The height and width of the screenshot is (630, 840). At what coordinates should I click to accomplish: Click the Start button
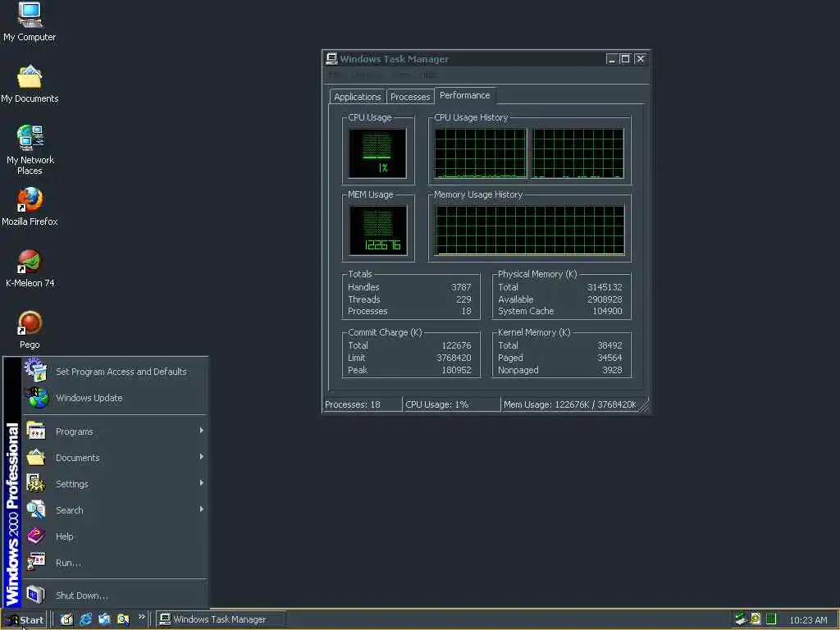click(25, 619)
